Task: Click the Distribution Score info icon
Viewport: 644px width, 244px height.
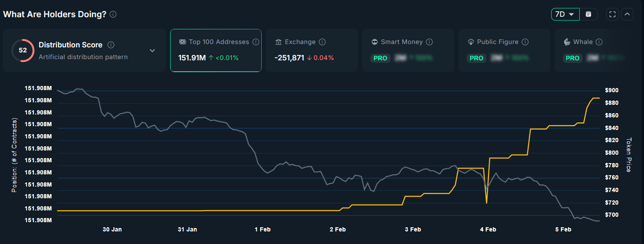Action: (111, 45)
